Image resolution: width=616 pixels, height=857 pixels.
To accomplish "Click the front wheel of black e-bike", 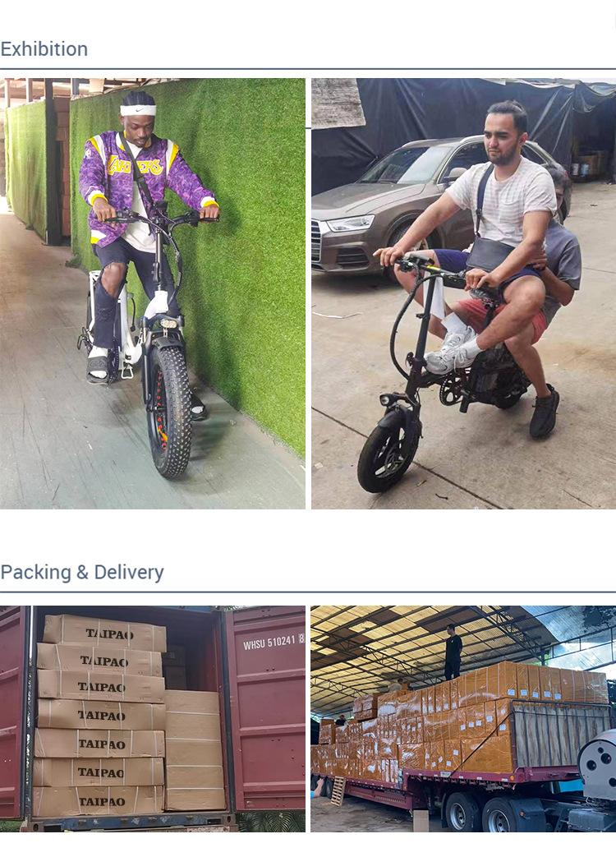I will click(x=386, y=452).
